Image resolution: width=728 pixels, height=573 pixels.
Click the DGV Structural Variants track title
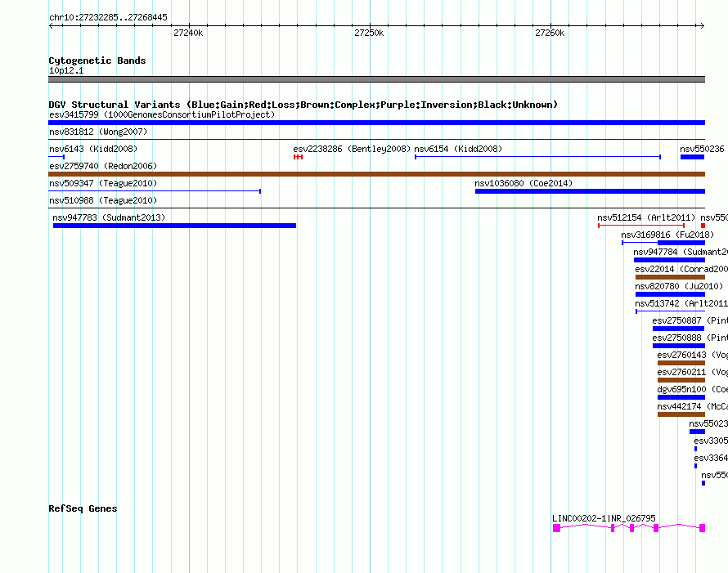[x=303, y=105]
